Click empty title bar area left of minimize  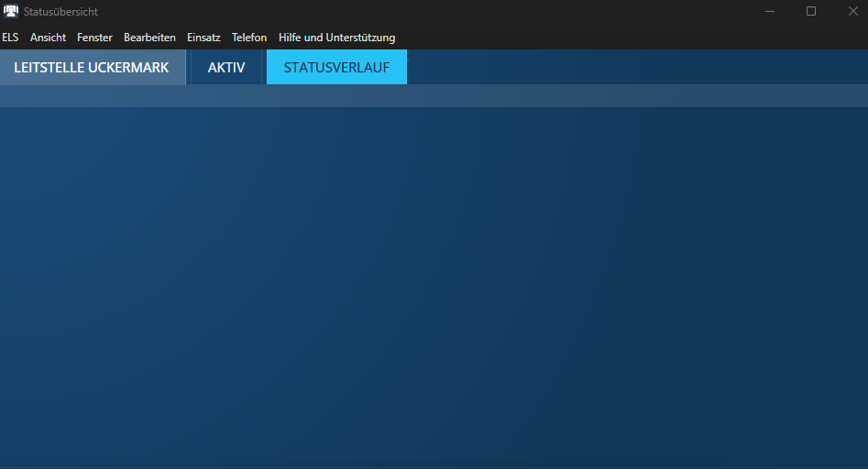pos(458,11)
